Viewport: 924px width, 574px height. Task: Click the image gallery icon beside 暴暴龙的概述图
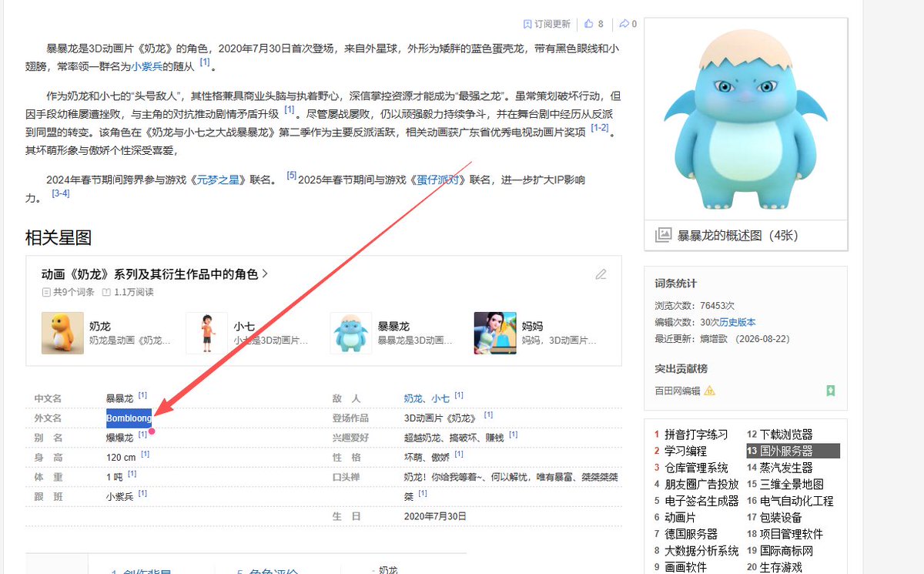click(x=663, y=235)
